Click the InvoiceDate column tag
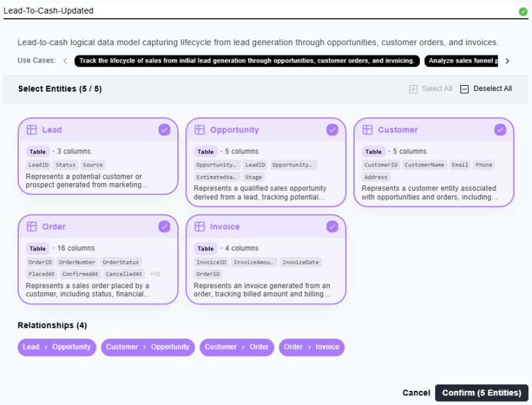This screenshot has height=405, width=532. pos(300,262)
